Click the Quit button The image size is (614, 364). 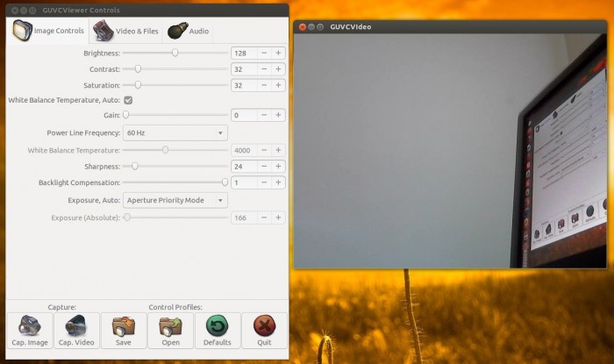264,331
